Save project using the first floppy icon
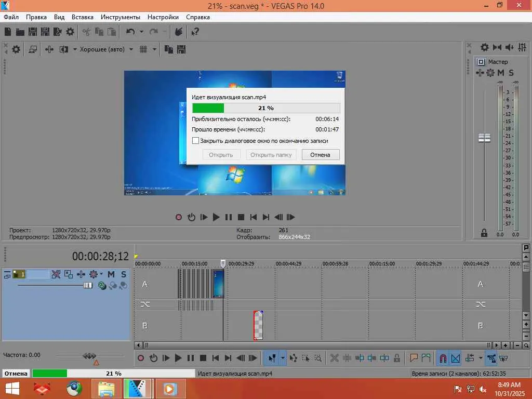The width and height of the screenshot is (532, 399). click(33, 32)
